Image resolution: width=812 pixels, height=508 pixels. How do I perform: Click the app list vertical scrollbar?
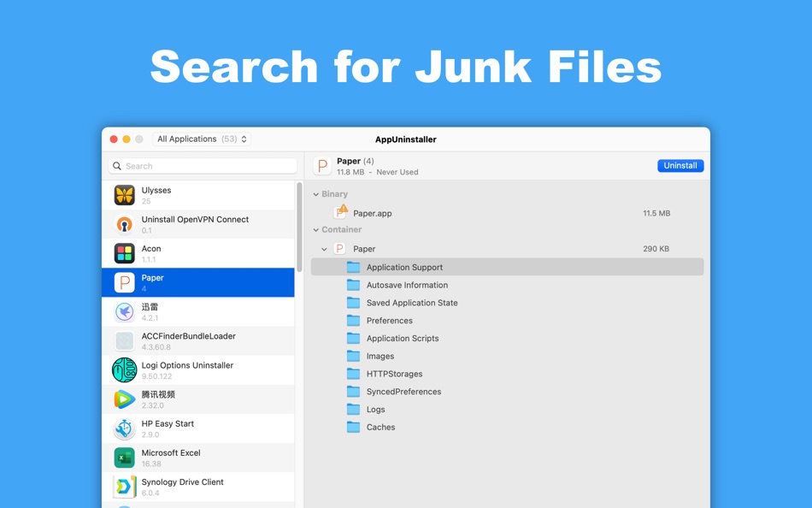coord(299,227)
